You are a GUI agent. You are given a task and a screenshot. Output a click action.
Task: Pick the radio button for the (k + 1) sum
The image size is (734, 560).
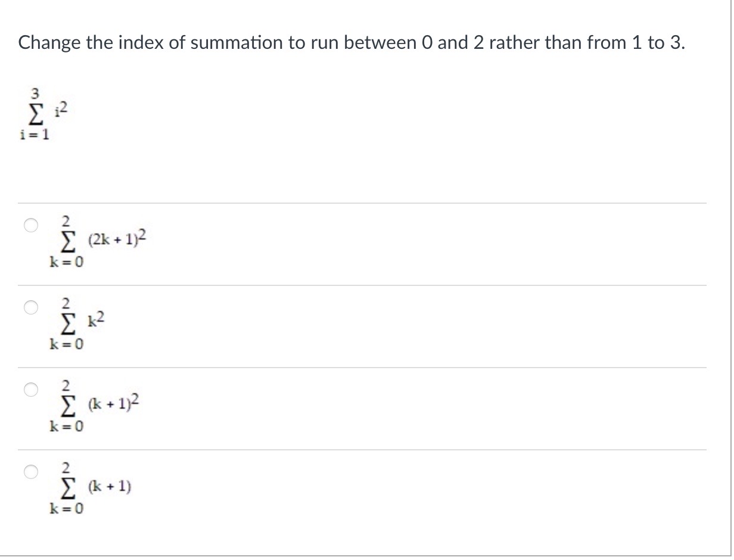pyautogui.click(x=32, y=472)
